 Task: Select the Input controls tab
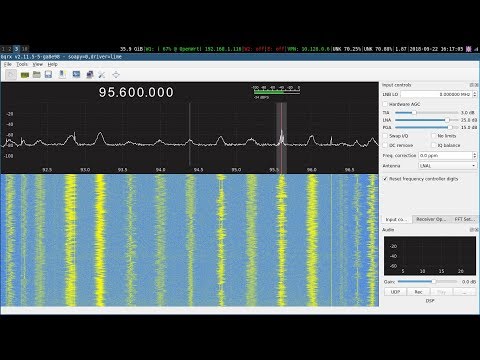(396, 219)
